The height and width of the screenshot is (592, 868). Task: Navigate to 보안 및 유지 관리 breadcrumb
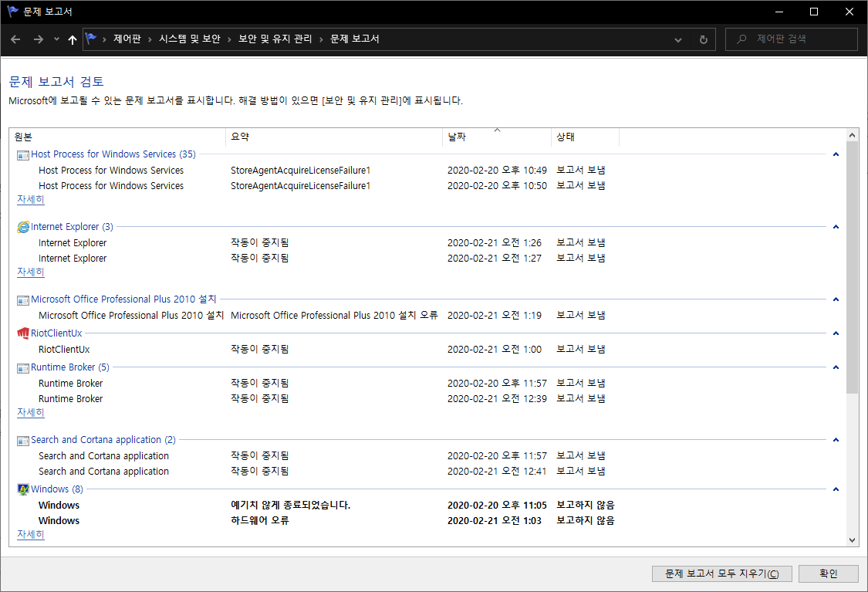275,39
